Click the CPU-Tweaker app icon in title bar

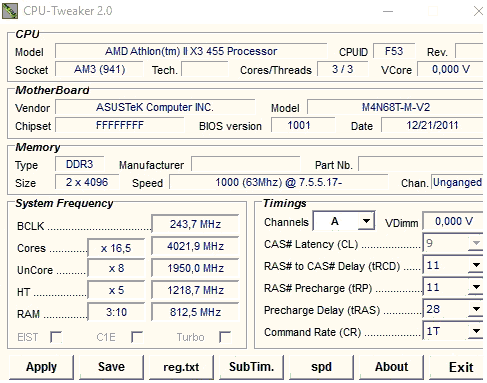tap(10, 11)
